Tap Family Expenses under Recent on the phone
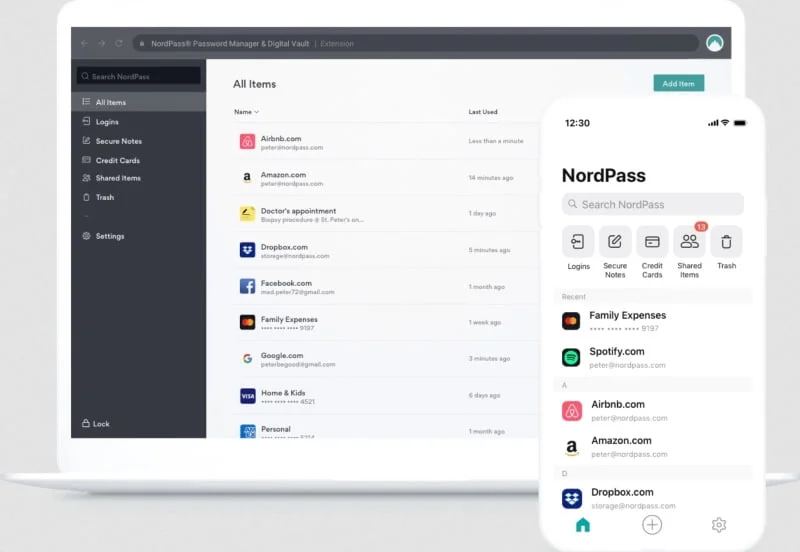The width and height of the screenshot is (800, 552). tap(653, 321)
